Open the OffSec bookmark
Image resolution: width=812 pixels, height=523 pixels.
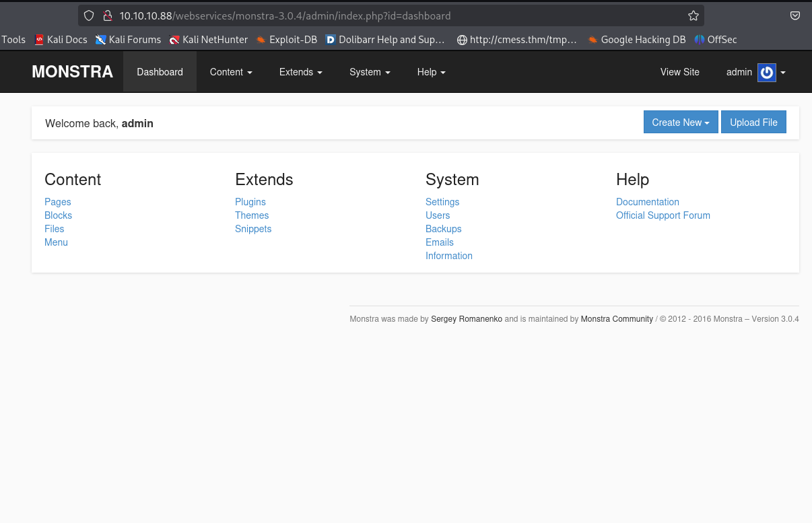(x=716, y=40)
